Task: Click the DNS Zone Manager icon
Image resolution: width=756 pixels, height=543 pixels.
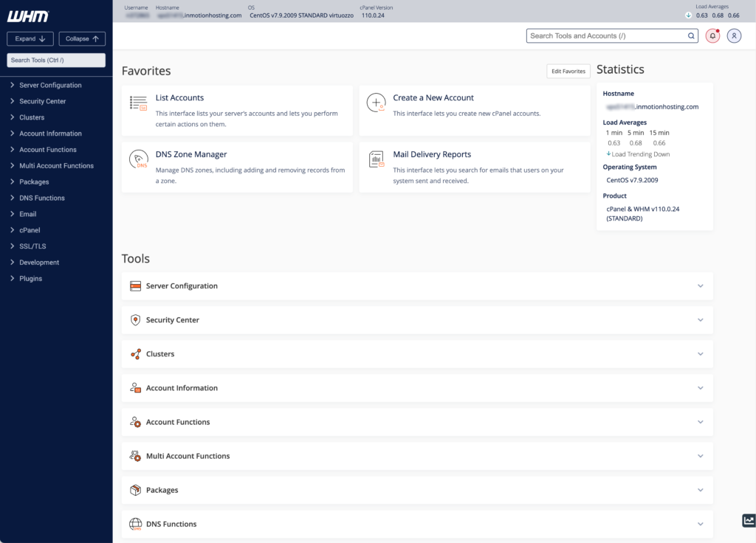Action: (x=138, y=159)
